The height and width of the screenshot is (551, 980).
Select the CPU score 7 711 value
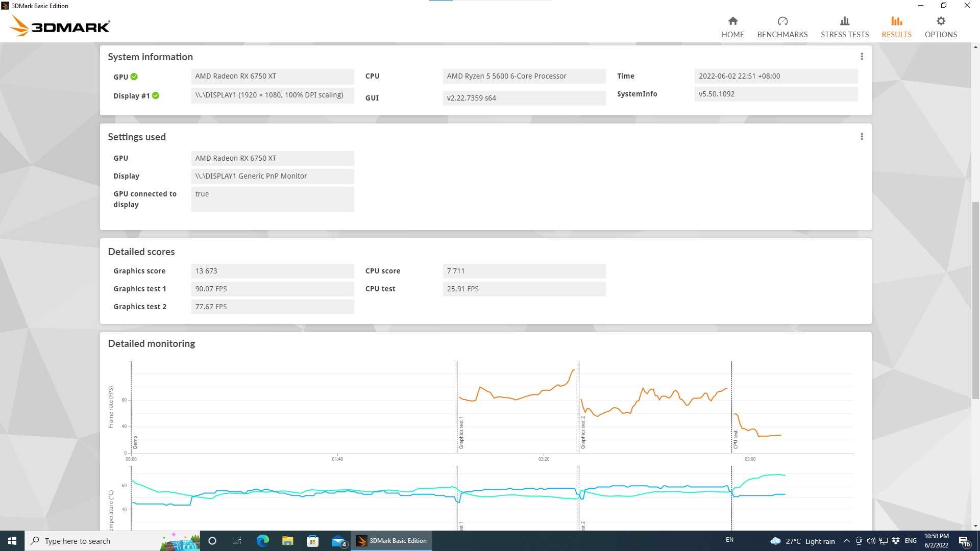click(x=524, y=271)
